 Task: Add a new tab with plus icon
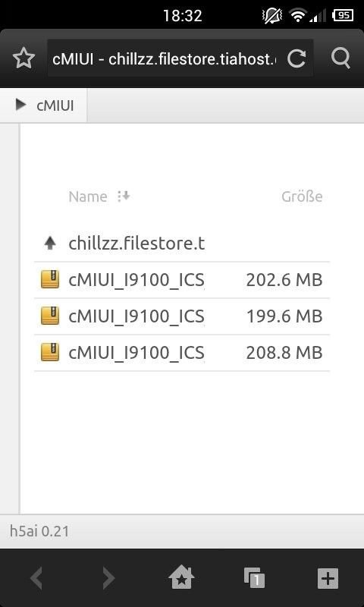point(328,579)
